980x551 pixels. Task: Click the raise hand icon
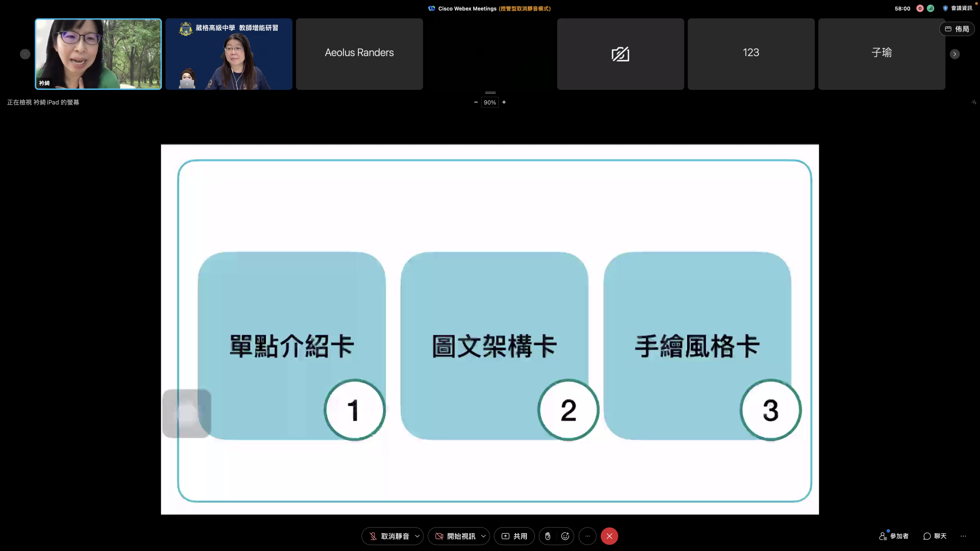point(547,536)
